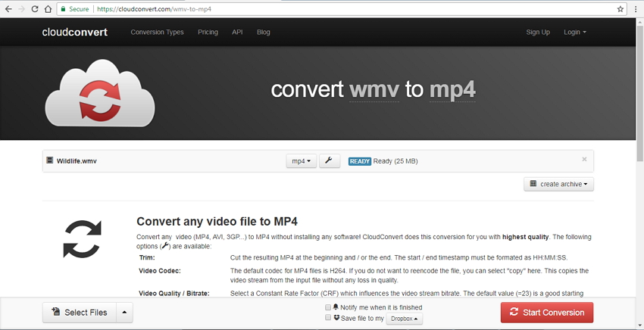The image size is (644, 330).
Task: Expand the create archive dropdown
Action: [x=558, y=184]
